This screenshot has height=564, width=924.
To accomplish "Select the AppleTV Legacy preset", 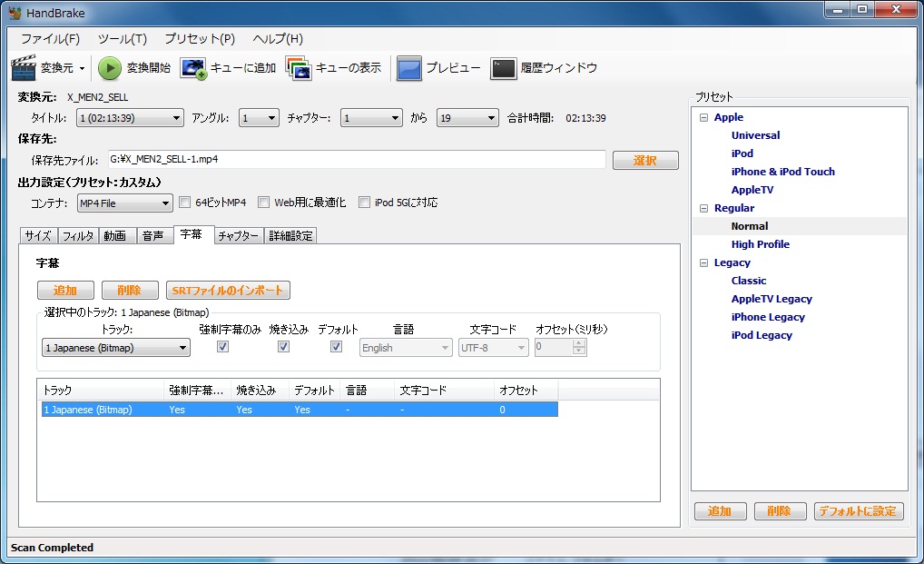I will point(772,300).
